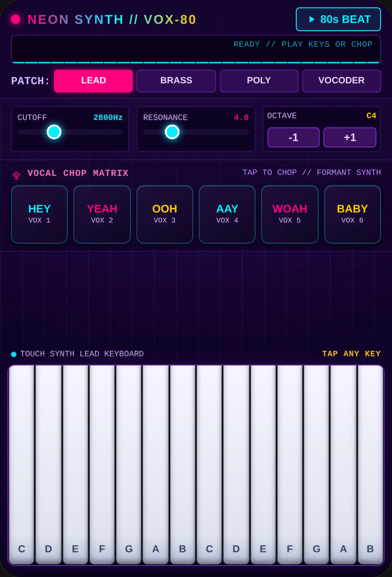Viewport: 392px width, 577px height.
Task: Select the LEAD patch
Action: [x=93, y=81]
